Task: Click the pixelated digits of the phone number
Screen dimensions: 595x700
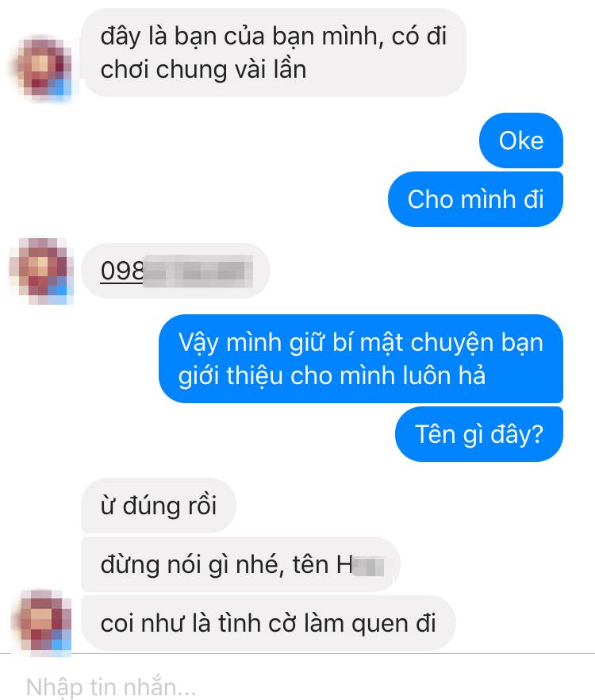Action: coord(198,271)
